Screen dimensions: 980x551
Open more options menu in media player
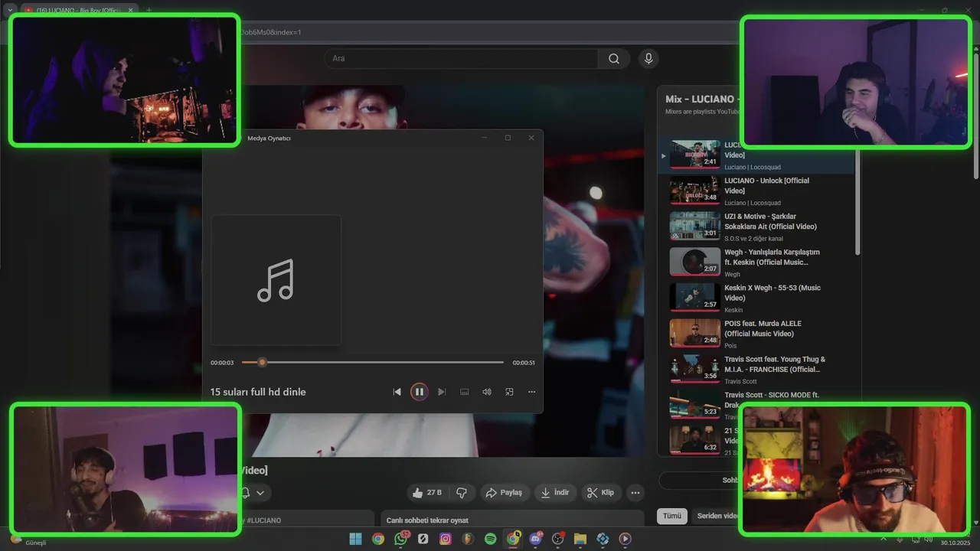pyautogui.click(x=531, y=392)
